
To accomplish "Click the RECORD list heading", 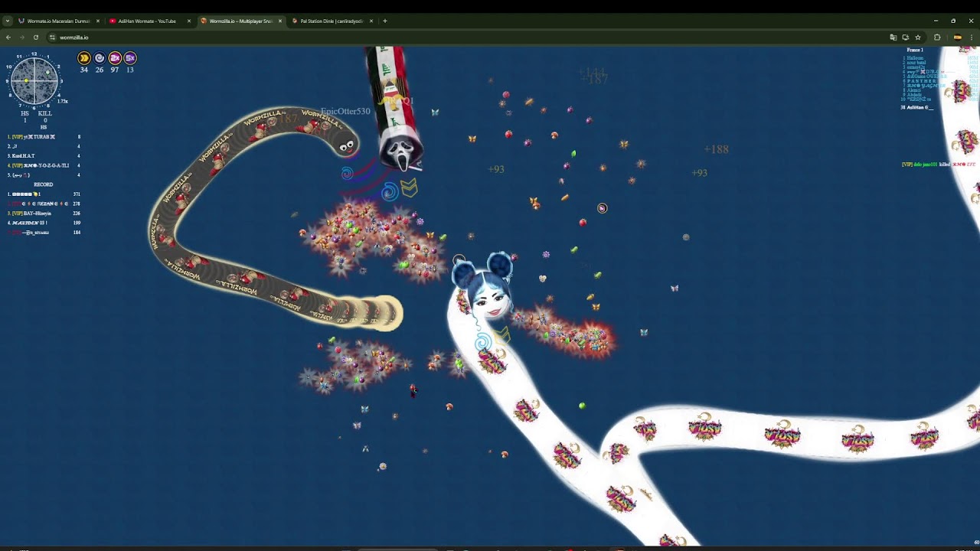I will [43, 184].
